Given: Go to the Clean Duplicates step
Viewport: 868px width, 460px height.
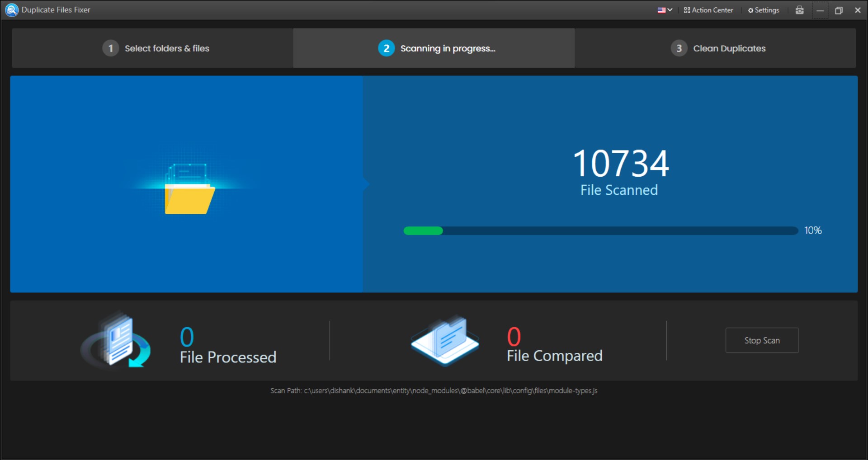Looking at the screenshot, I should 729,48.
